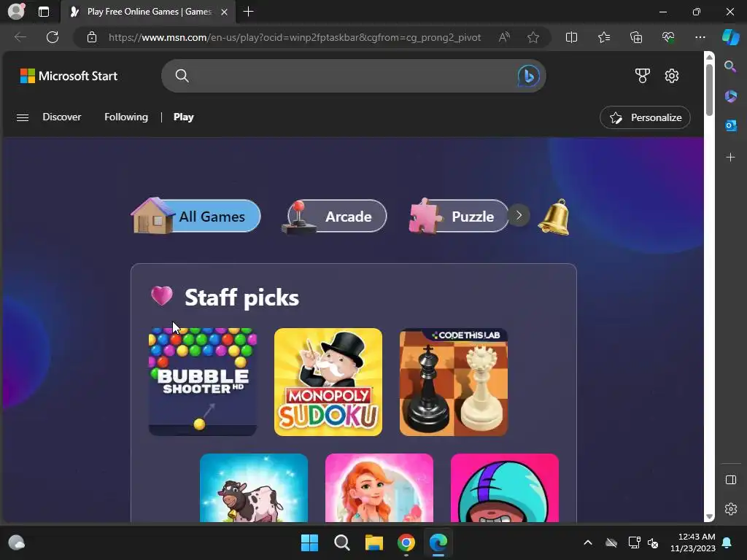
Task: Launch the Copilot sidebar icon
Action: [x=730, y=37]
